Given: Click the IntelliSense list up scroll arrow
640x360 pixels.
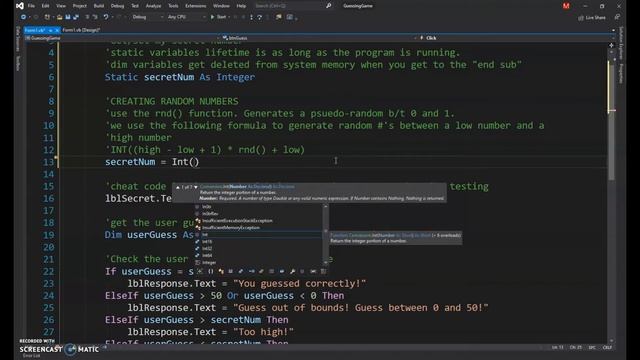Looking at the screenshot, I should pyautogui.click(x=325, y=207).
